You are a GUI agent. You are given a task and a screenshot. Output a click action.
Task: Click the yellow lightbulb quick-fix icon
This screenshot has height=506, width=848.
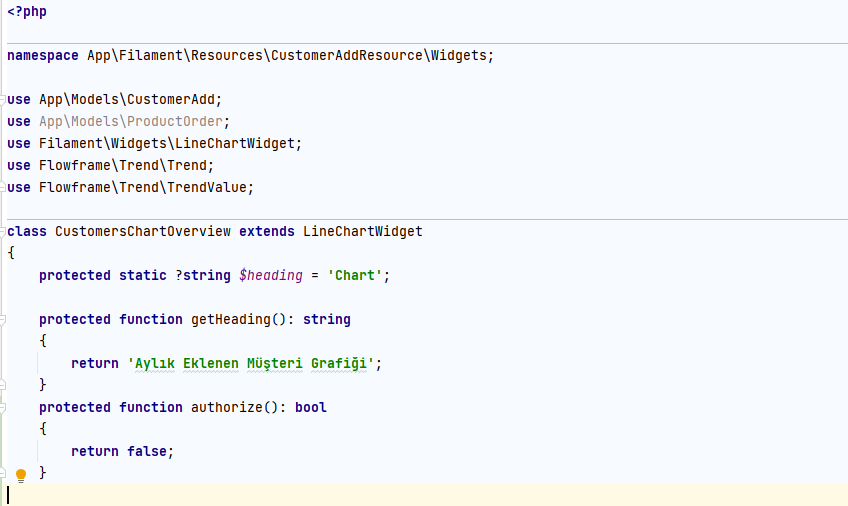21,475
